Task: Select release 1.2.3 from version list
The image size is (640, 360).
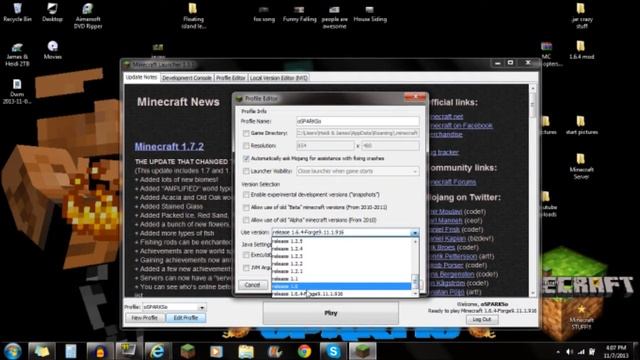Action: pyautogui.click(x=342, y=256)
